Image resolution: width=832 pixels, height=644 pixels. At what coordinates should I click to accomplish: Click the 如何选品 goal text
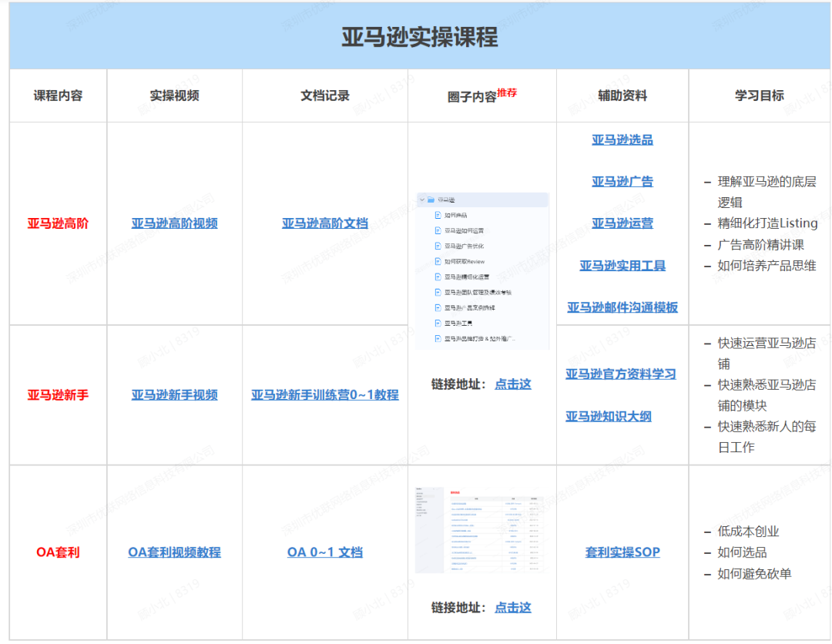point(742,552)
